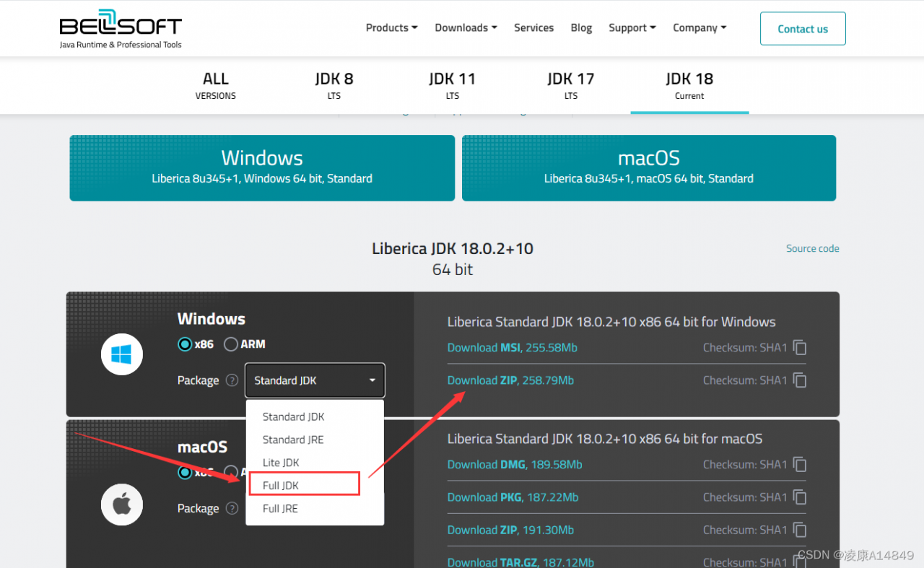
Task: Click the Checksum: SHA1 text for macOS DMG
Action: tap(745, 465)
